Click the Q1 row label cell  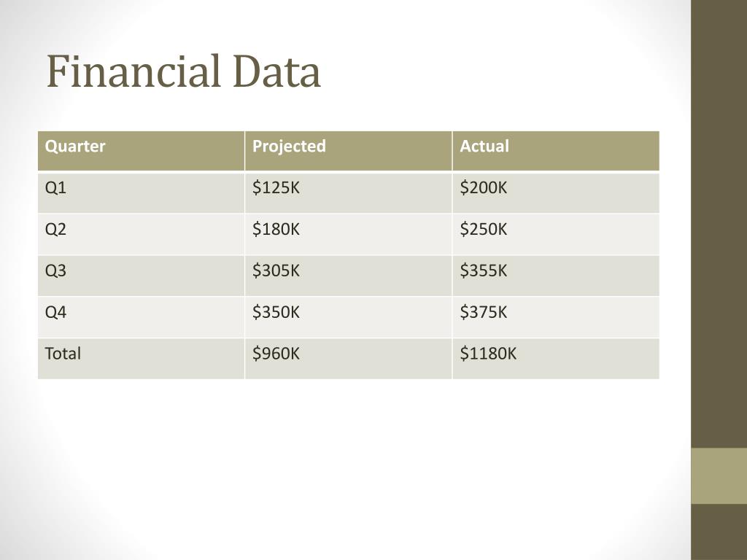coord(141,192)
